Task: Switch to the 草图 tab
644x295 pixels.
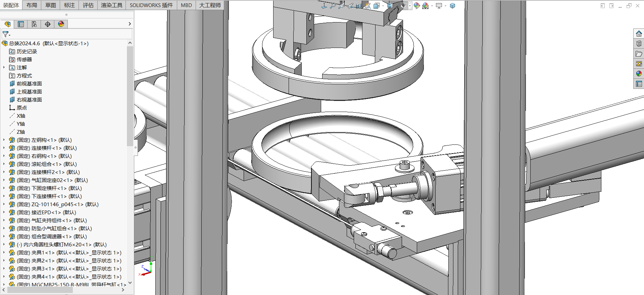Action: [51, 5]
